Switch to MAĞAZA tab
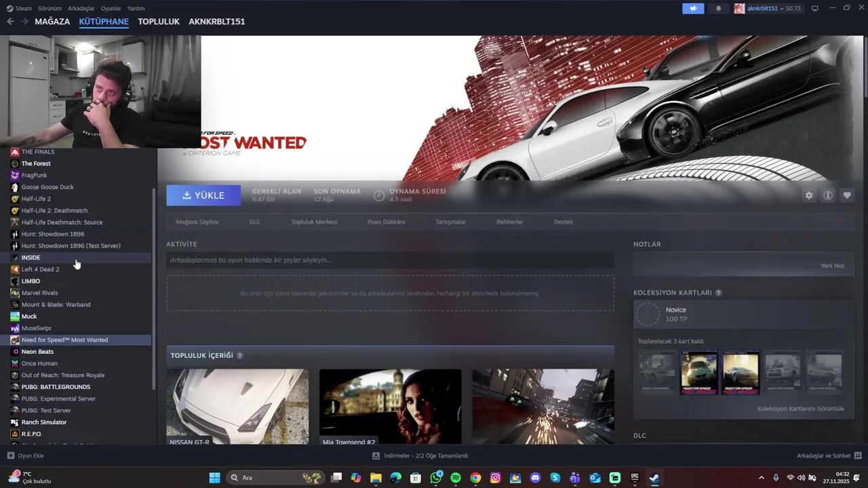Viewport: 868px width, 488px height. tap(52, 22)
